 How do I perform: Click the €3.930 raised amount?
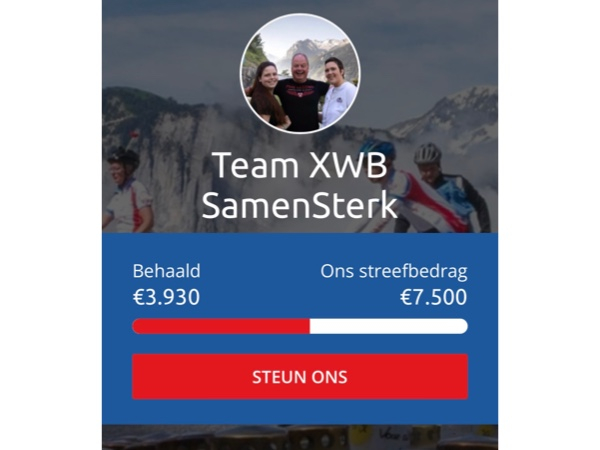click(x=166, y=297)
